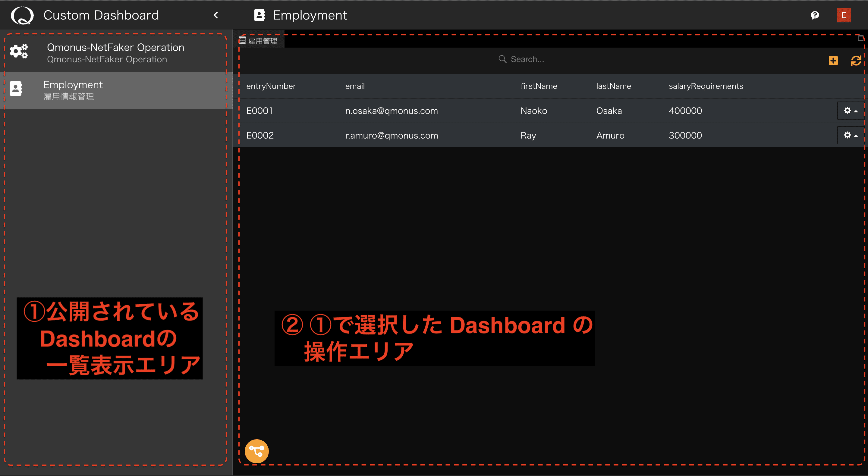Screen dimensions: 868x476
Task: Sort by the firstName column header
Action: (x=539, y=86)
